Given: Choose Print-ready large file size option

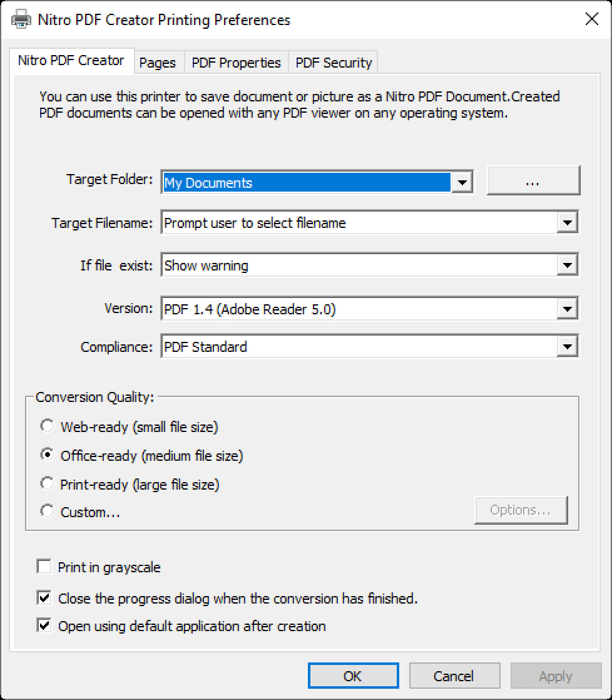Looking at the screenshot, I should pos(48,483).
